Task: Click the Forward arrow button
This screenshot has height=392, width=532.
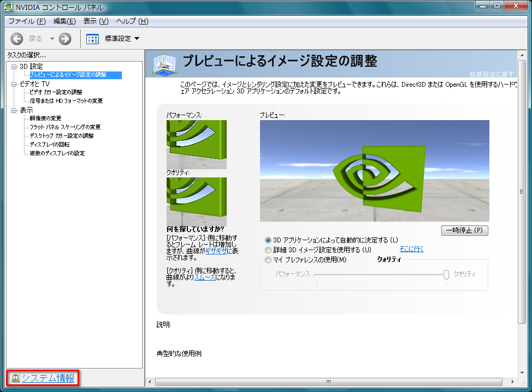Action: click(x=65, y=39)
